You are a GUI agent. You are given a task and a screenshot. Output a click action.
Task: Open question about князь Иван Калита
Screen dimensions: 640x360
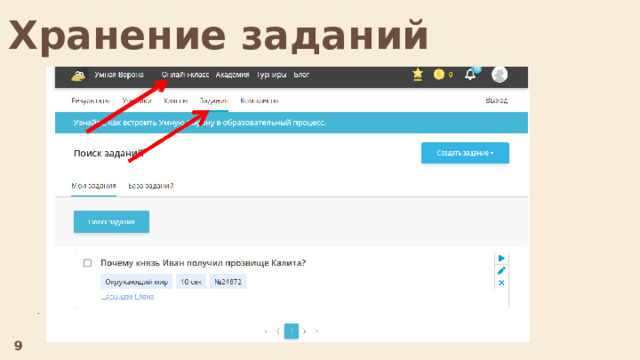coord(203,263)
